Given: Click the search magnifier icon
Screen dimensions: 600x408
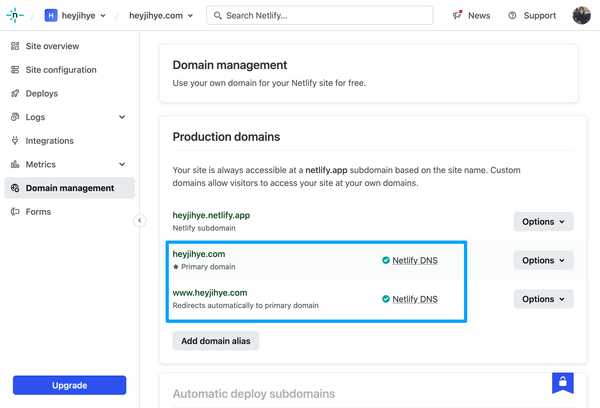Looking at the screenshot, I should [217, 15].
